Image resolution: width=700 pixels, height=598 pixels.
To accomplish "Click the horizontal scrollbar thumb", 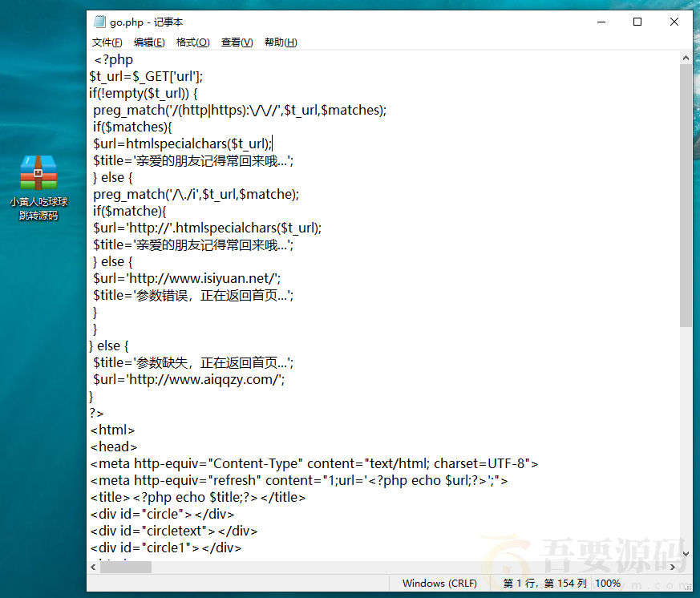I will pyautogui.click(x=126, y=568).
